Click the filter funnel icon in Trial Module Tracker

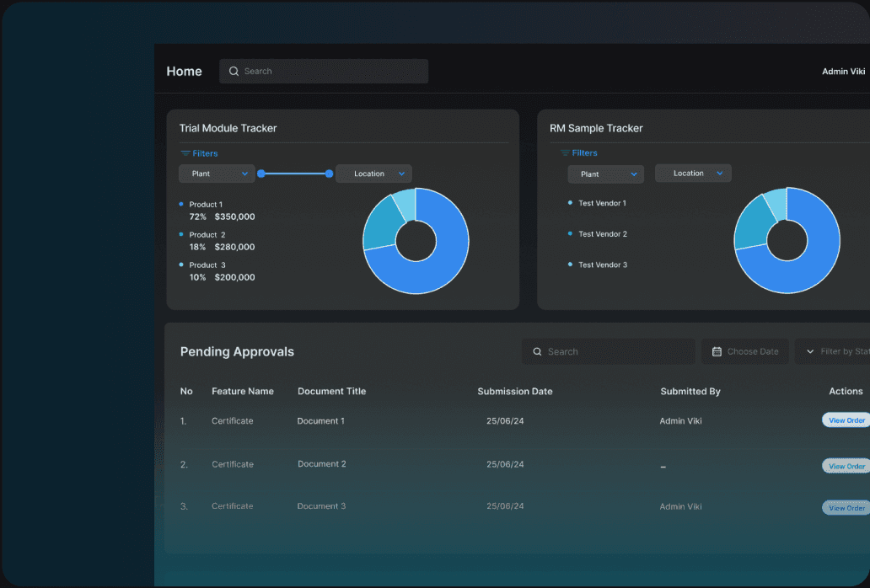(184, 153)
